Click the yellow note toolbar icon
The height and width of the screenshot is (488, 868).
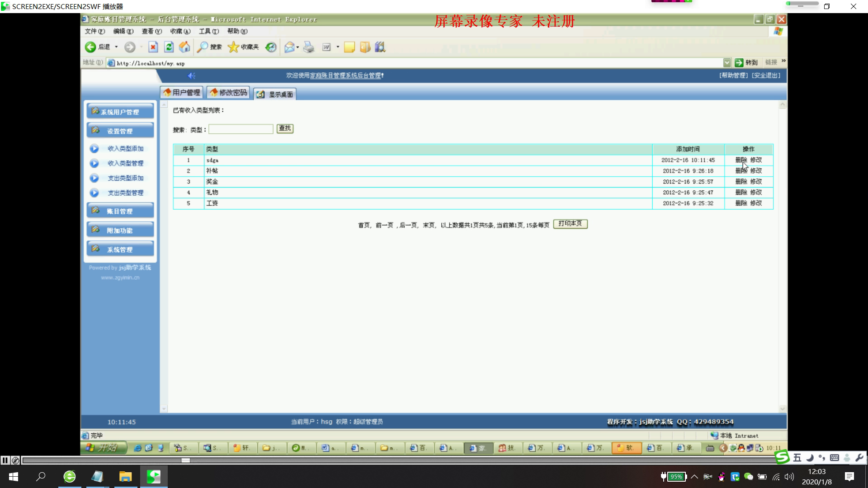349,47
